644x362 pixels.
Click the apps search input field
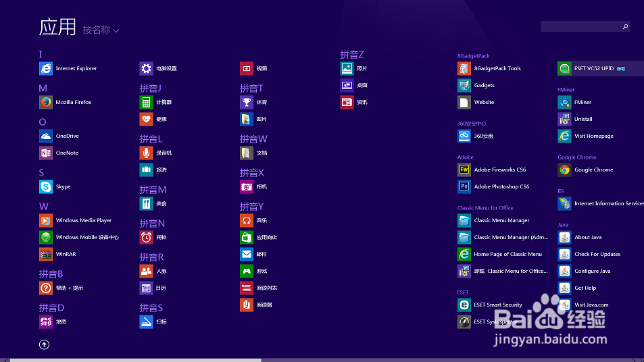(x=580, y=27)
